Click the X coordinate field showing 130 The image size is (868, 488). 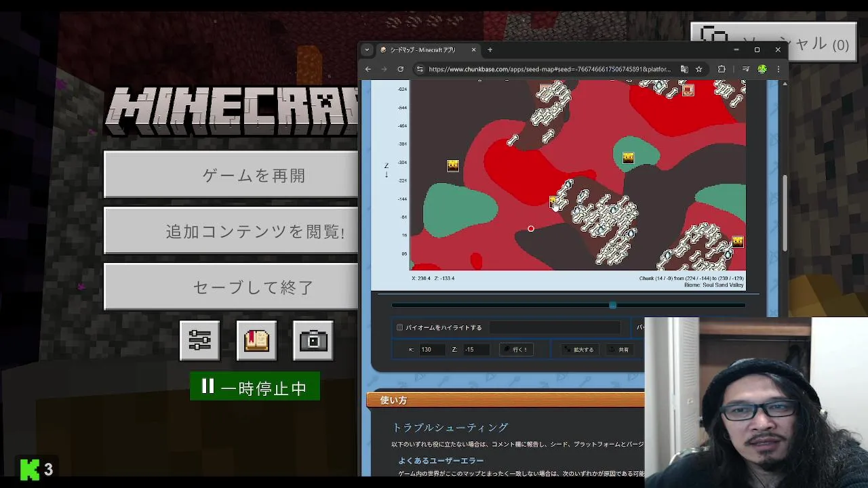click(431, 350)
